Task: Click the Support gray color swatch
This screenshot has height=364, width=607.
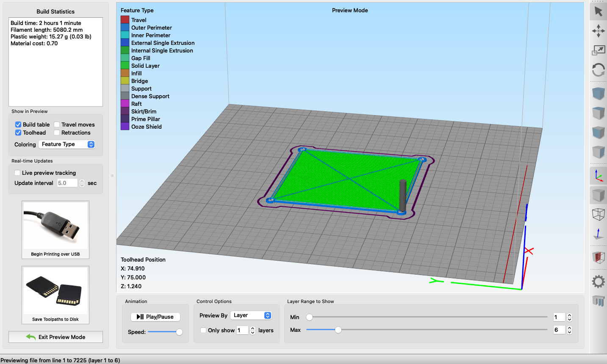Action: click(125, 88)
